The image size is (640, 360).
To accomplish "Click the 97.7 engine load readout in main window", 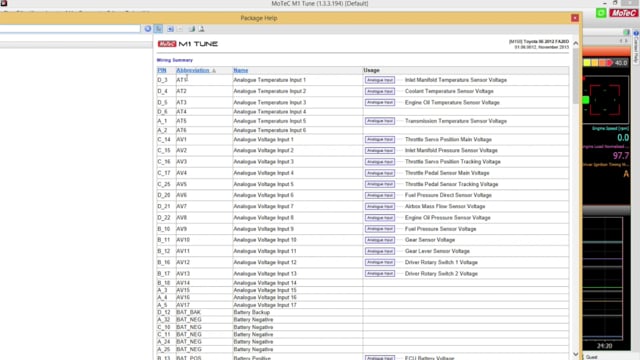I will pyautogui.click(x=621, y=156).
